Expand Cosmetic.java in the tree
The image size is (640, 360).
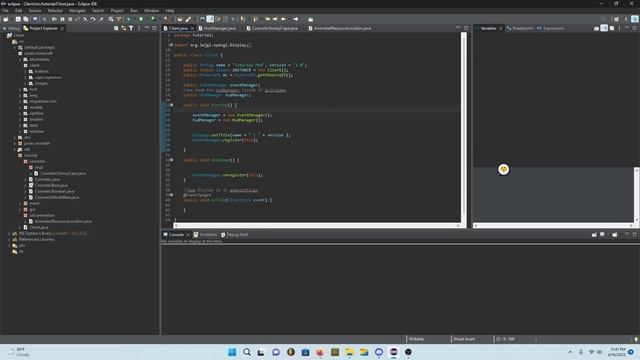pos(26,179)
